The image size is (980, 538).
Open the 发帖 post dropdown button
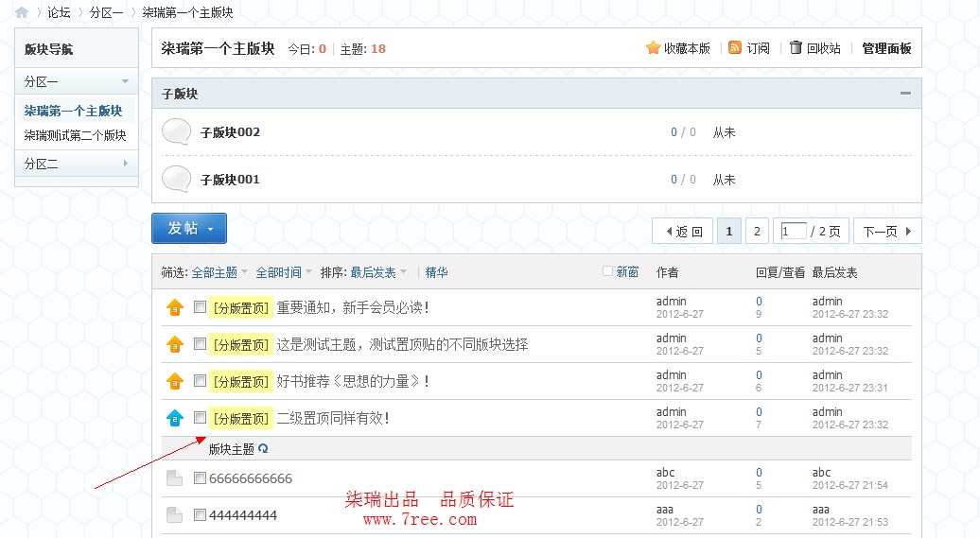(x=189, y=228)
